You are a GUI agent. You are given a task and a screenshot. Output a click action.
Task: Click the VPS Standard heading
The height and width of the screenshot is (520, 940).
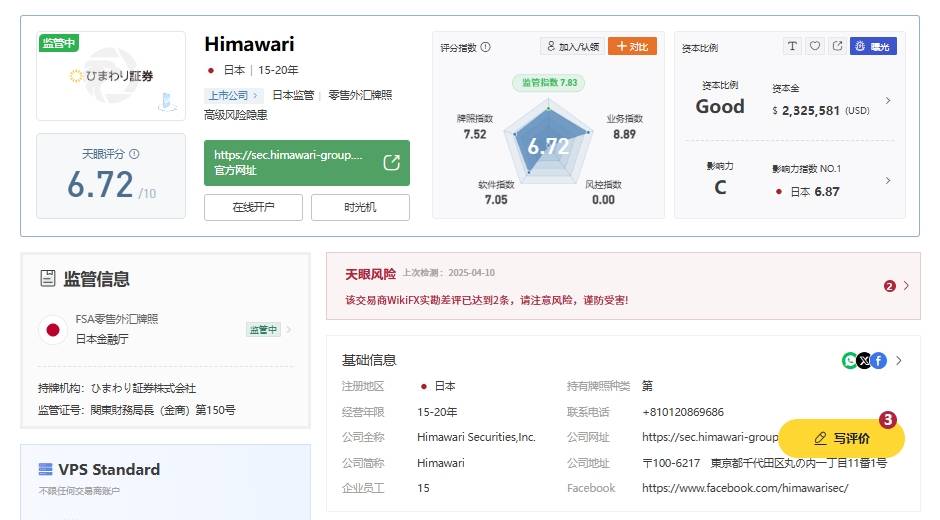tap(109, 469)
